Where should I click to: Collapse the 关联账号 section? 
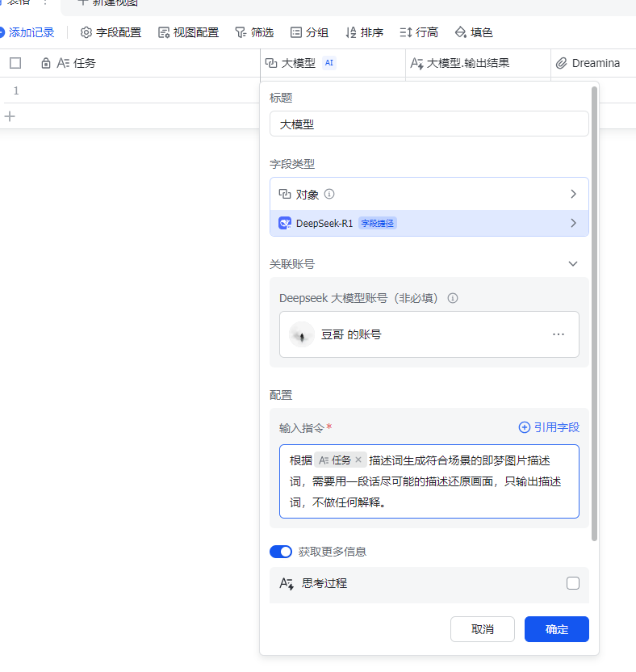(x=572, y=264)
